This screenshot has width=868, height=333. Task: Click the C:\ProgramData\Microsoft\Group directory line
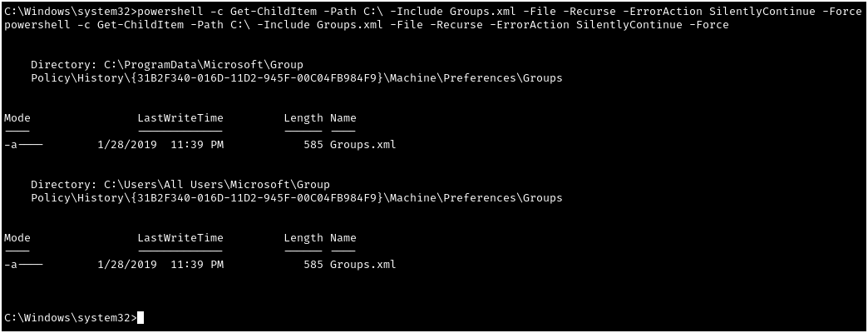click(166, 64)
